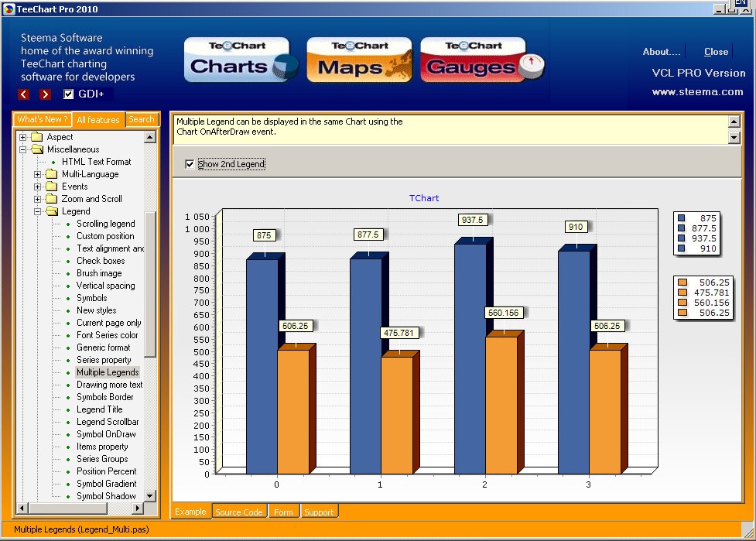Expand the Aspect tree node

coord(22,137)
